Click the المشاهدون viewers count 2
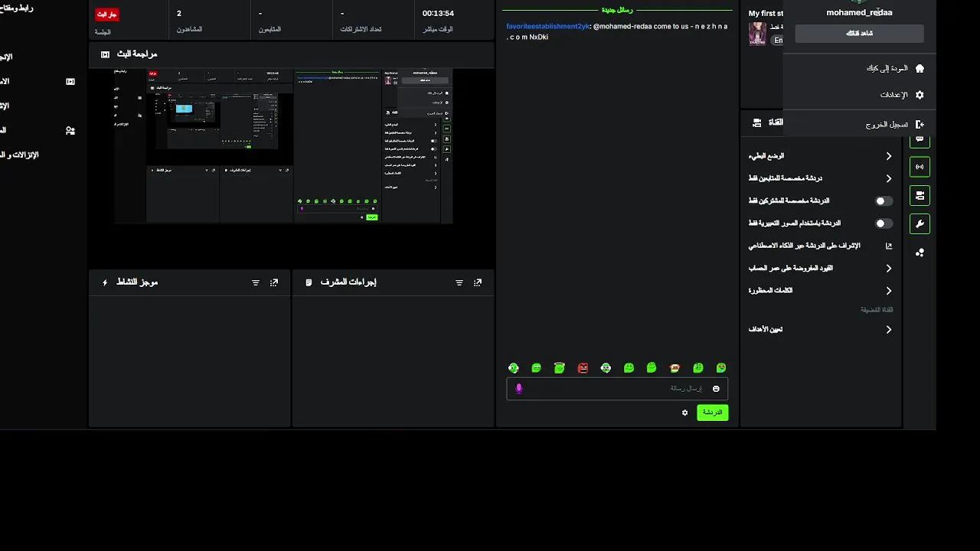This screenshot has height=551, width=980. coord(179,14)
